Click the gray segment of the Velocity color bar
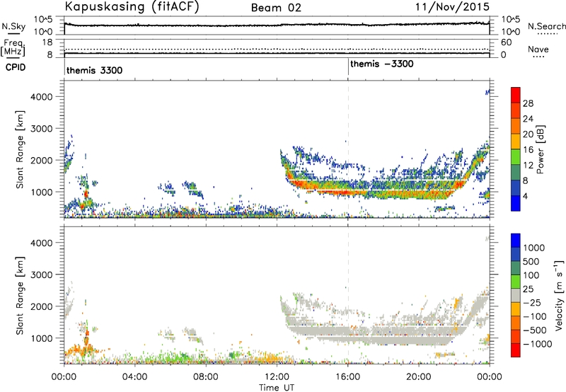 [x=516, y=296]
